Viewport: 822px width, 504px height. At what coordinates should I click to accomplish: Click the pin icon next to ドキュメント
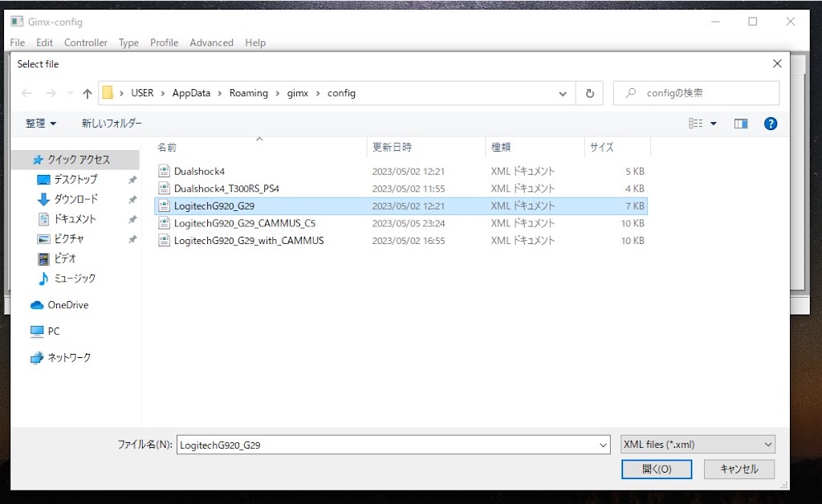pos(132,220)
